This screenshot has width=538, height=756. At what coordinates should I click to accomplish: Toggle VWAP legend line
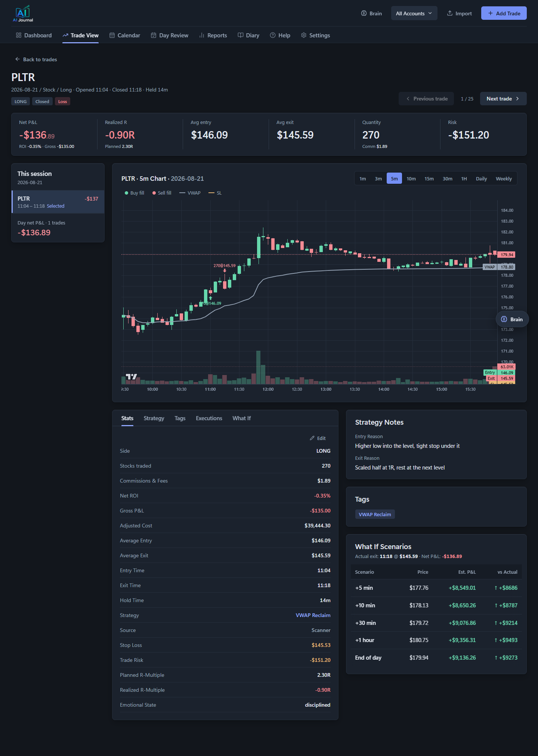(x=190, y=193)
